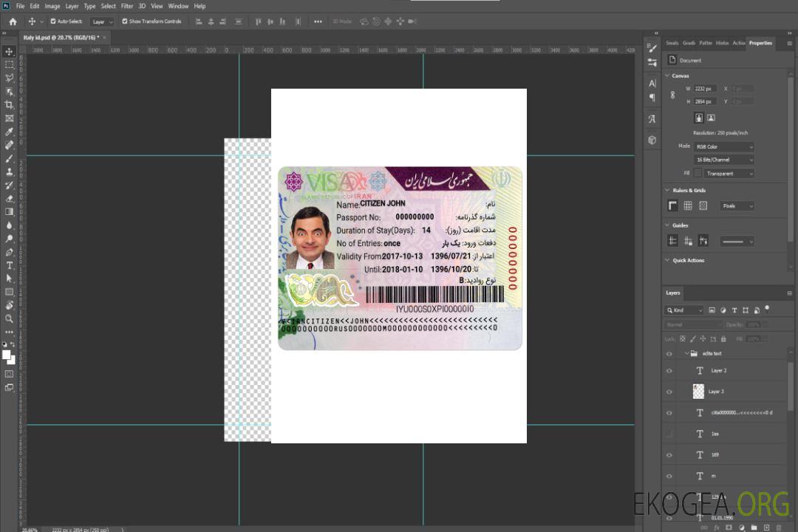Select the Rectangle shape tool
798x532 pixels.
(9, 292)
